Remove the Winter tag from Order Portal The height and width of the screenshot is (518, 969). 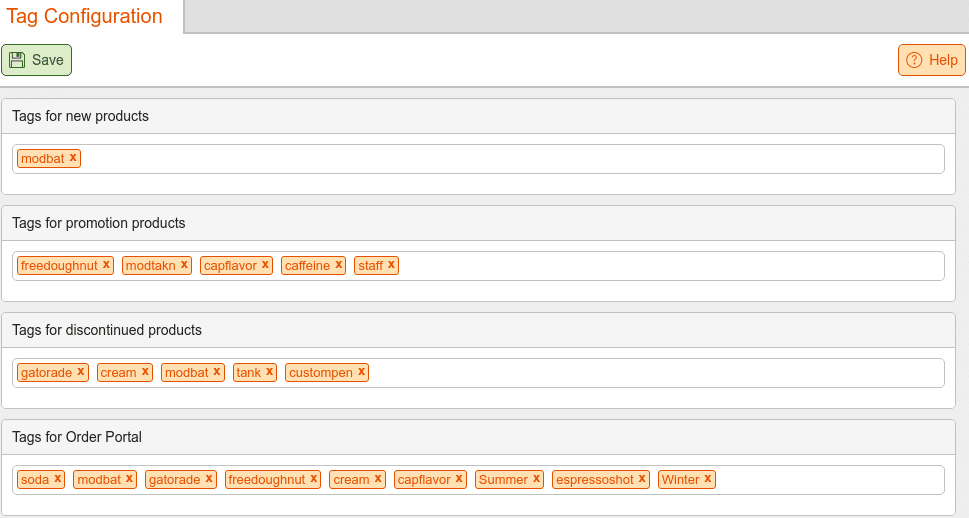[708, 478]
